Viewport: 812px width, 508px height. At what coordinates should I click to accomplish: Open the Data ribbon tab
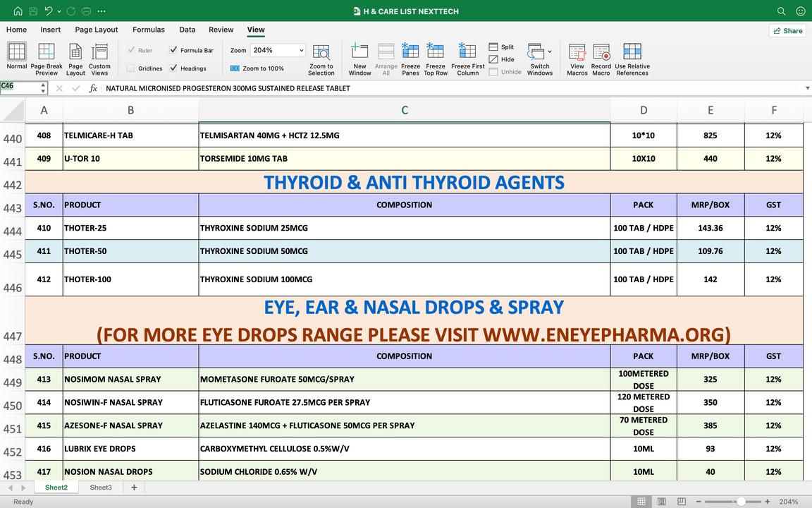point(187,30)
